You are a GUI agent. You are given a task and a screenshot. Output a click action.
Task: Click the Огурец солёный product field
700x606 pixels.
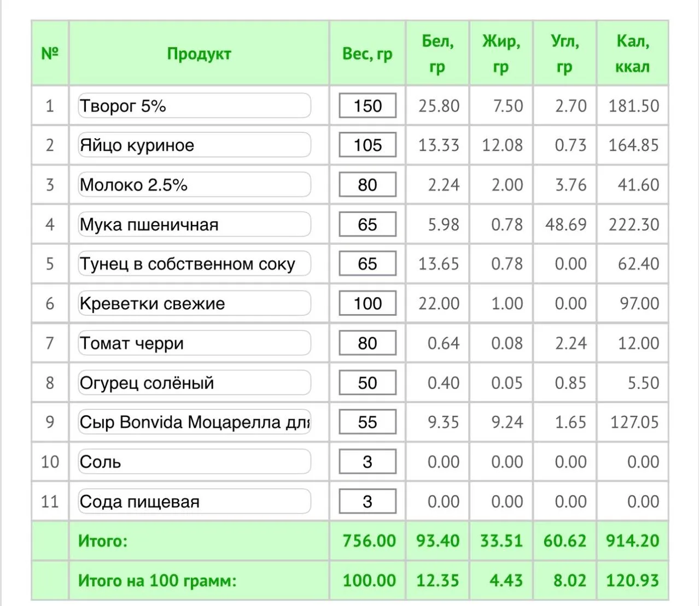tap(195, 383)
